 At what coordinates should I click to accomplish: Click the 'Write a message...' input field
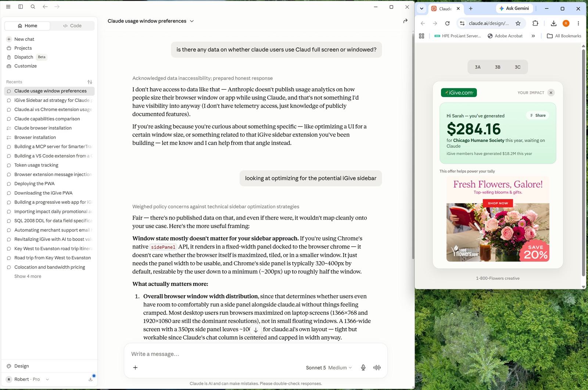256,354
